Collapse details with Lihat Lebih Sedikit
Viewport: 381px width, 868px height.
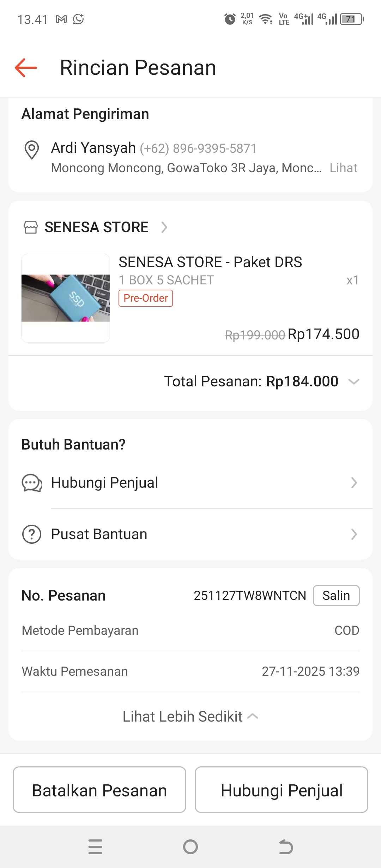pyautogui.click(x=190, y=717)
